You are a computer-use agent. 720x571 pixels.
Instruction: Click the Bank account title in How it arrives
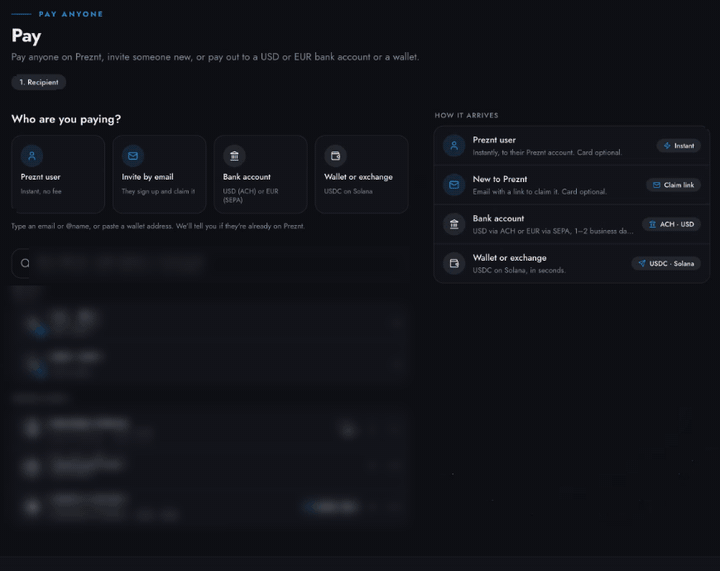point(498,218)
